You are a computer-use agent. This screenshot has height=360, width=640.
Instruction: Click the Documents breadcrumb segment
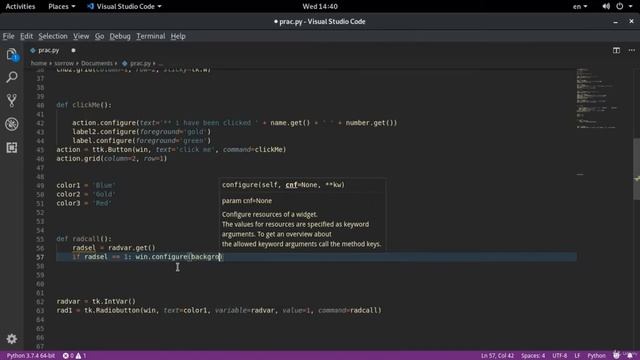[97, 63]
